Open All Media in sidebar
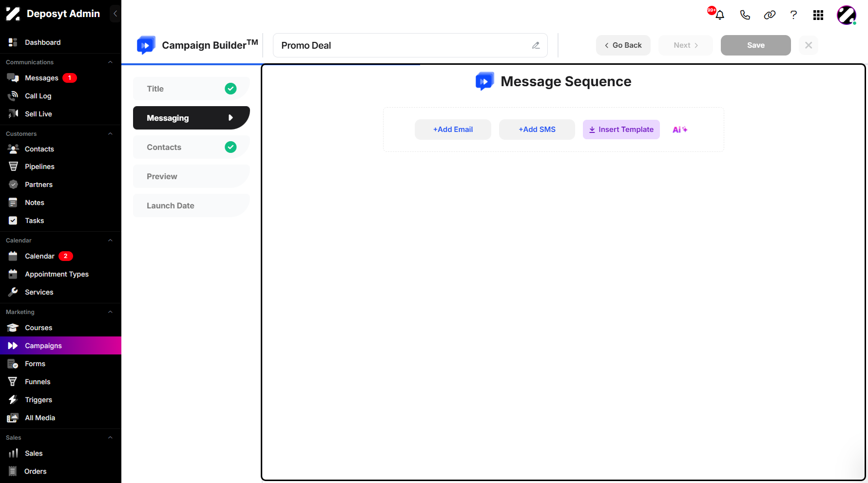The image size is (868, 483). click(60, 418)
